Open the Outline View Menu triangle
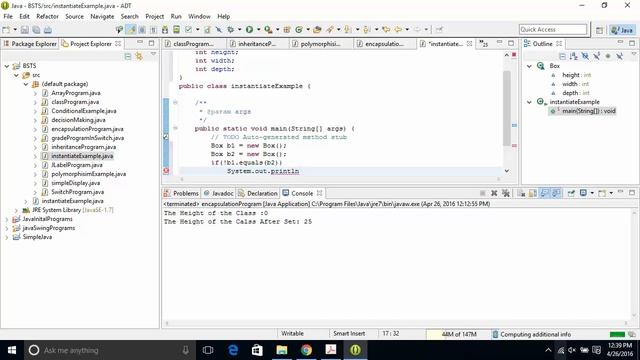The width and height of the screenshot is (640, 360). pos(633,54)
